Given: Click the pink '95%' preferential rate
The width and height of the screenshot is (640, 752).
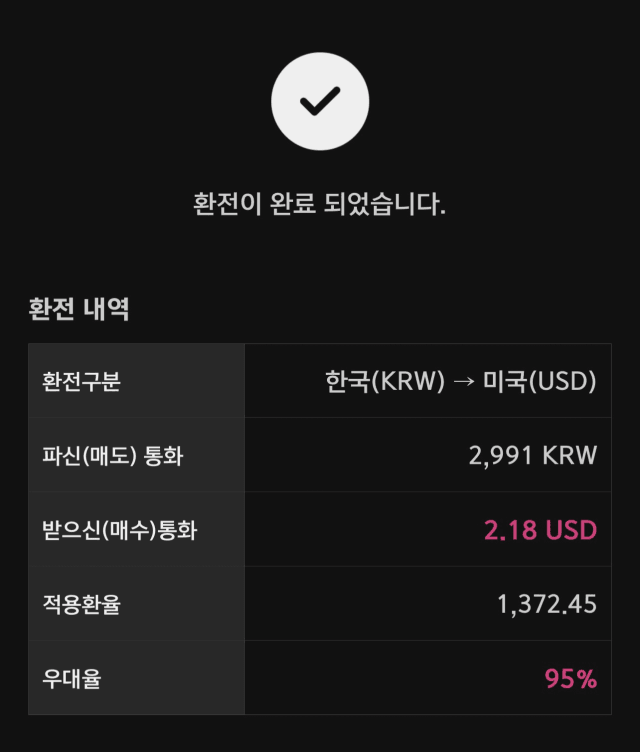Looking at the screenshot, I should [570, 679].
